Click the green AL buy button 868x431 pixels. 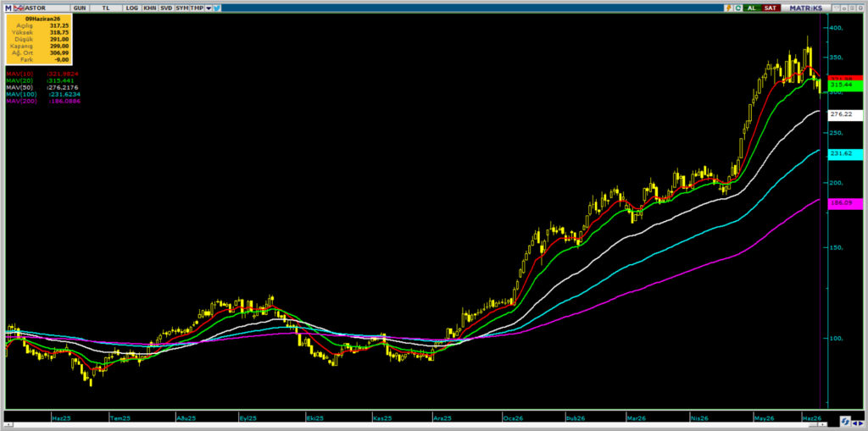coord(752,8)
